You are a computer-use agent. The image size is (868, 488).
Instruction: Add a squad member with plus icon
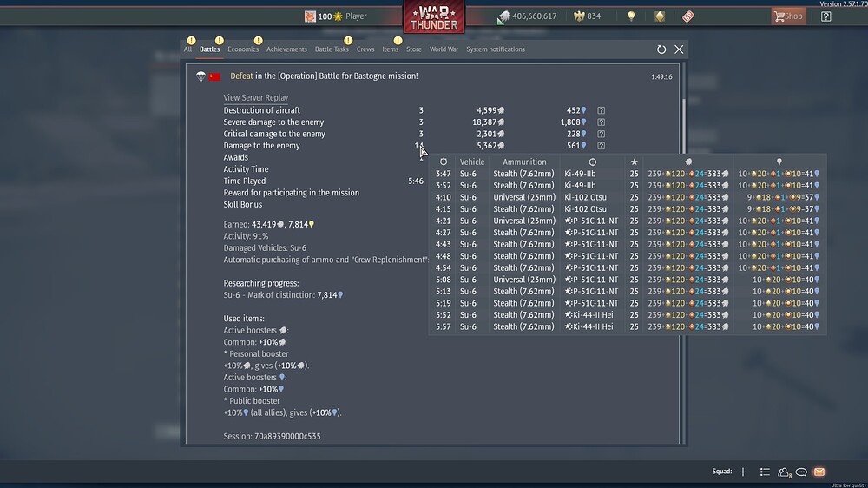743,472
